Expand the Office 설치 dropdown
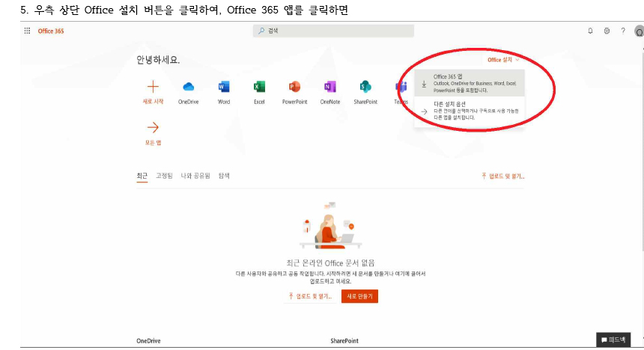This screenshot has height=350, width=644. pos(503,60)
